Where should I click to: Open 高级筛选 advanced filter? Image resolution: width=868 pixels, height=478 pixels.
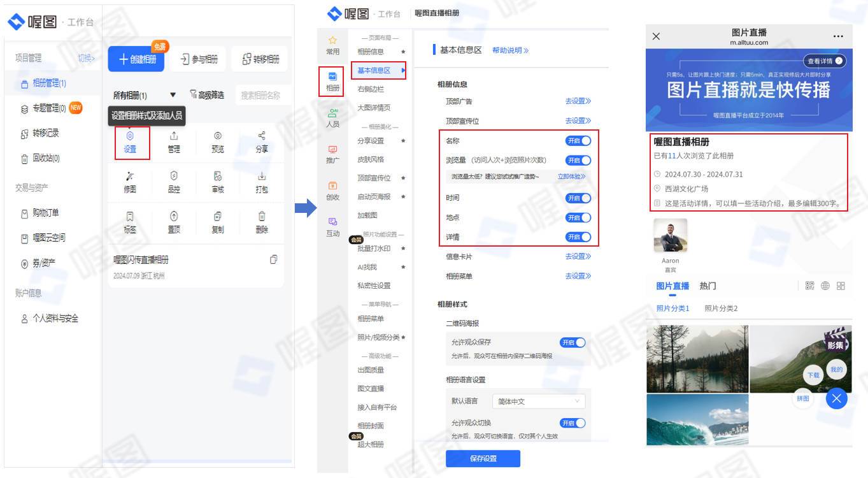[207, 95]
